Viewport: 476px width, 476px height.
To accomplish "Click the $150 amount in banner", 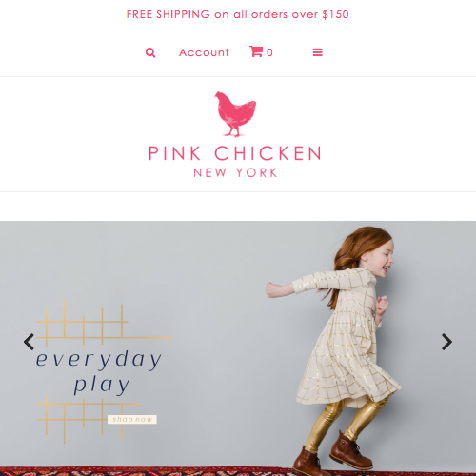I will 336,14.
